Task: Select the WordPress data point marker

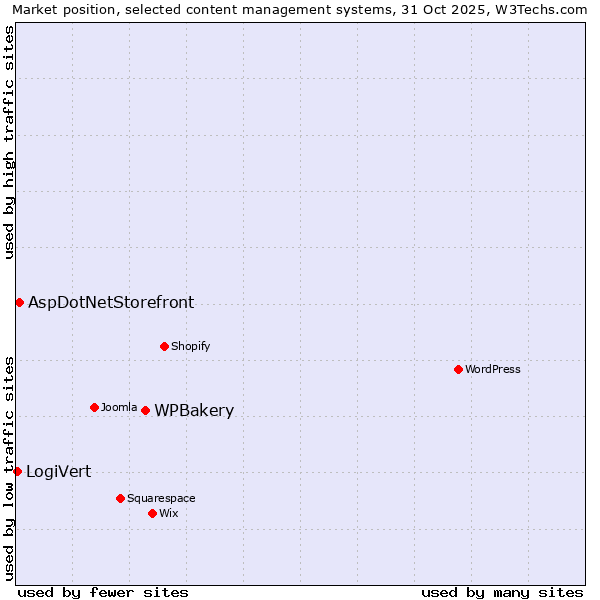Action: click(458, 369)
